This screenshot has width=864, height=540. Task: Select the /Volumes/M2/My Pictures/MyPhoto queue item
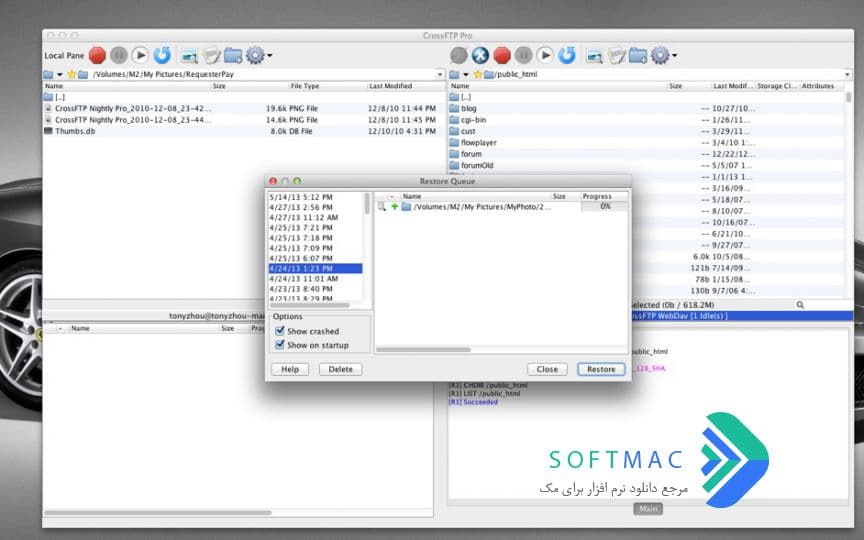(x=482, y=207)
